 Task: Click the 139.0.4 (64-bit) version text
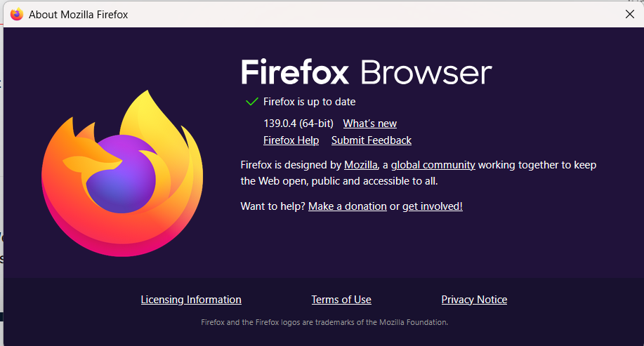(x=298, y=124)
